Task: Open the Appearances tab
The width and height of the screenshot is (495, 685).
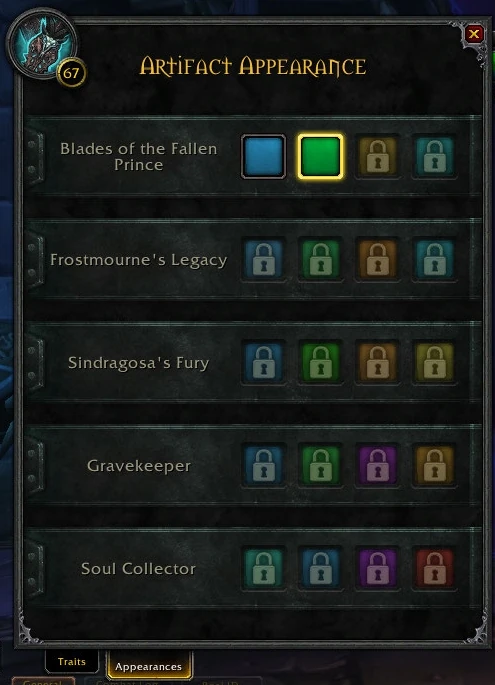Action: [149, 665]
